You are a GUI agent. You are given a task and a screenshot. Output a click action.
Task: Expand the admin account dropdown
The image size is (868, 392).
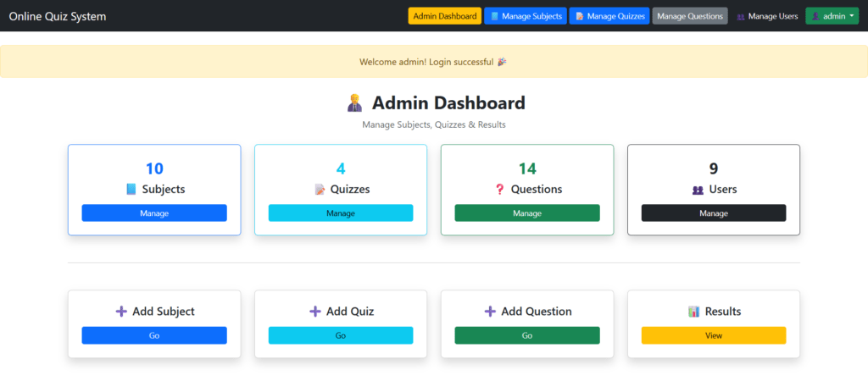pos(832,16)
